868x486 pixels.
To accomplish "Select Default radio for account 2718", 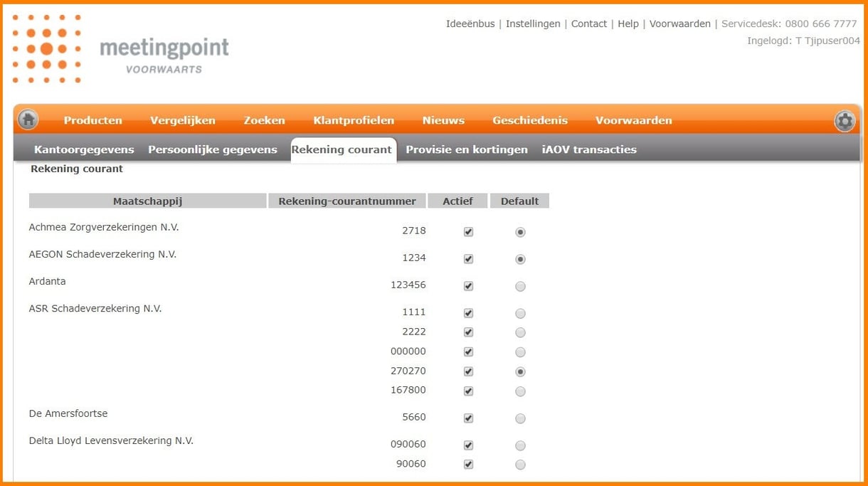I will coord(520,232).
